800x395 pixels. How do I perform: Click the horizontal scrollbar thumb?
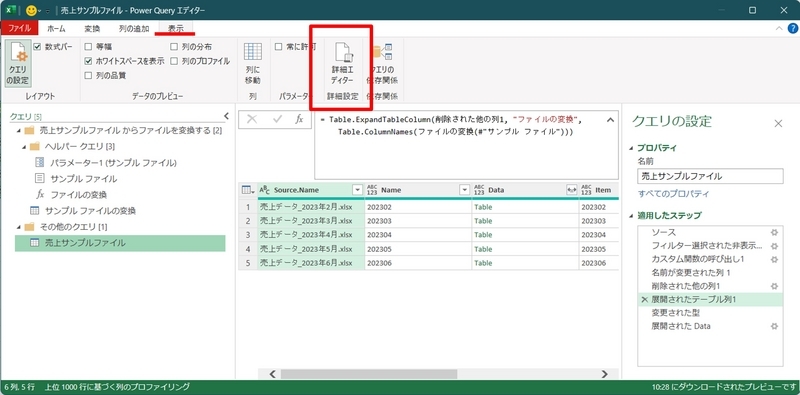point(369,374)
